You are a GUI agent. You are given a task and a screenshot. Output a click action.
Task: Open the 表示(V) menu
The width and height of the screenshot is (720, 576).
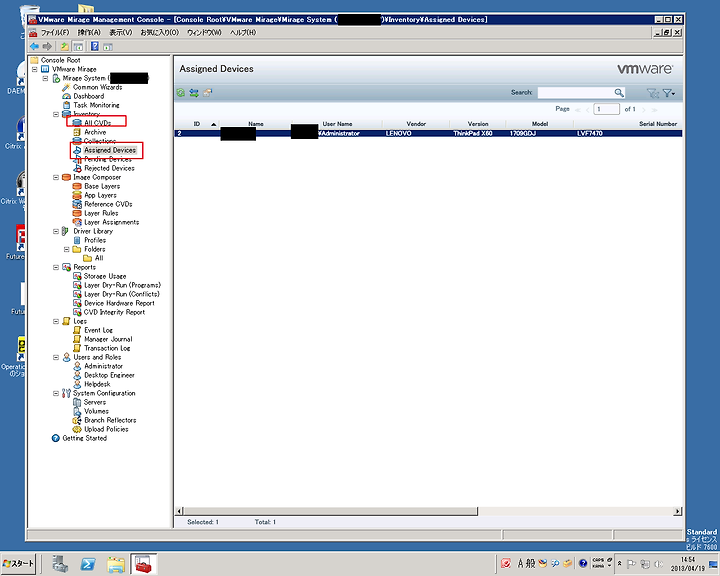click(x=120, y=33)
